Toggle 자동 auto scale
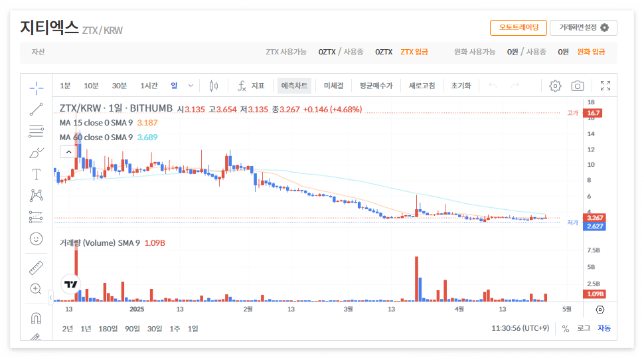Image resolution: width=644 pixels, height=358 pixels. [604, 328]
